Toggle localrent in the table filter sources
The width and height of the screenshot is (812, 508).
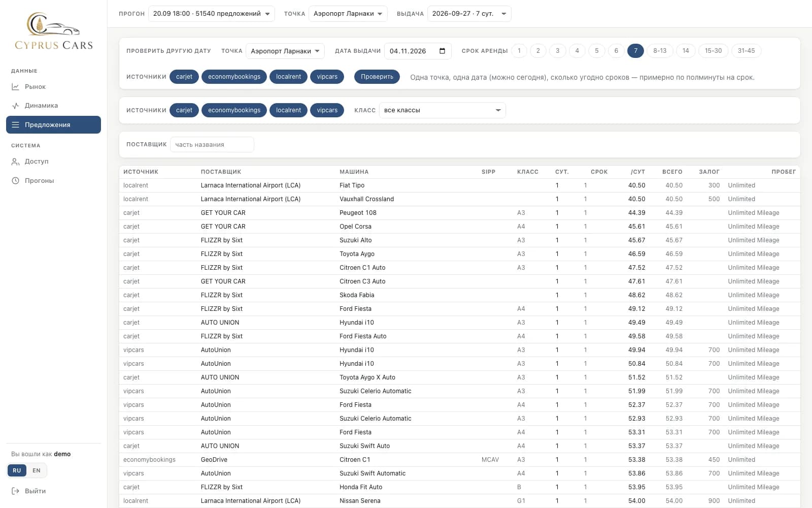(x=289, y=110)
